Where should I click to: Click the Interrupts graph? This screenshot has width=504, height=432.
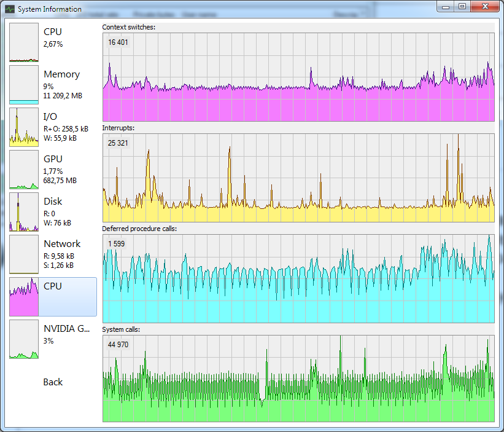point(298,178)
